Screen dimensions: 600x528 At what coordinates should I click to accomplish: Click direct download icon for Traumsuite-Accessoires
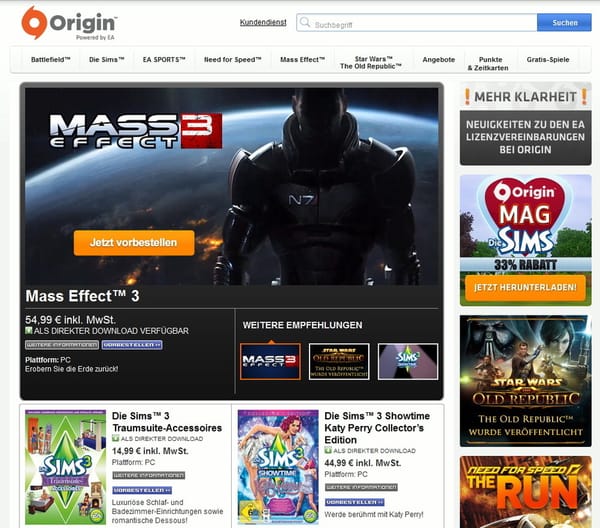tap(116, 438)
